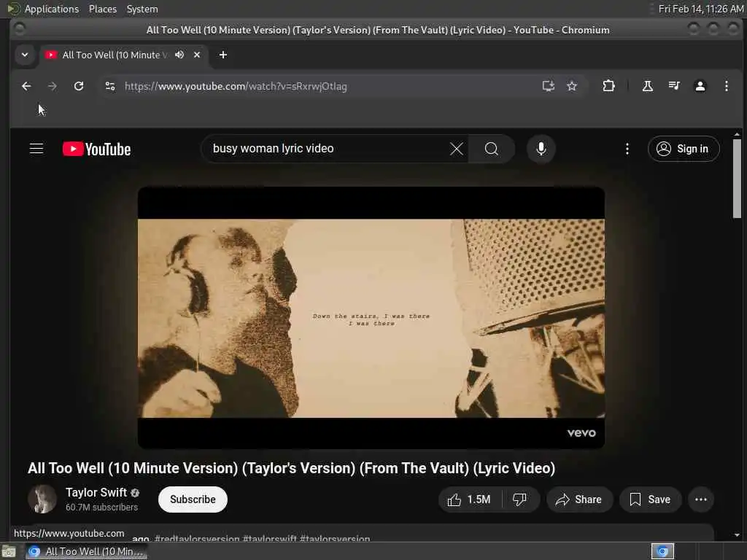Open Chrome Labs flask icon
Image resolution: width=747 pixels, height=560 pixels.
pos(648,86)
